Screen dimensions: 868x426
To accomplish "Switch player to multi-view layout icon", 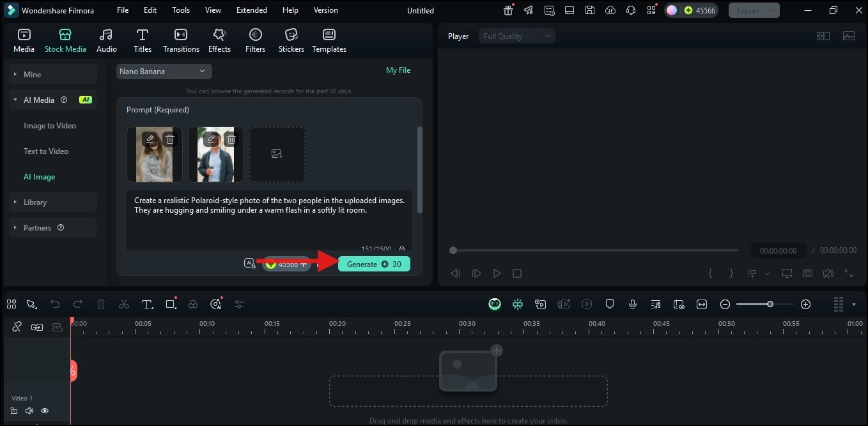I will [823, 36].
